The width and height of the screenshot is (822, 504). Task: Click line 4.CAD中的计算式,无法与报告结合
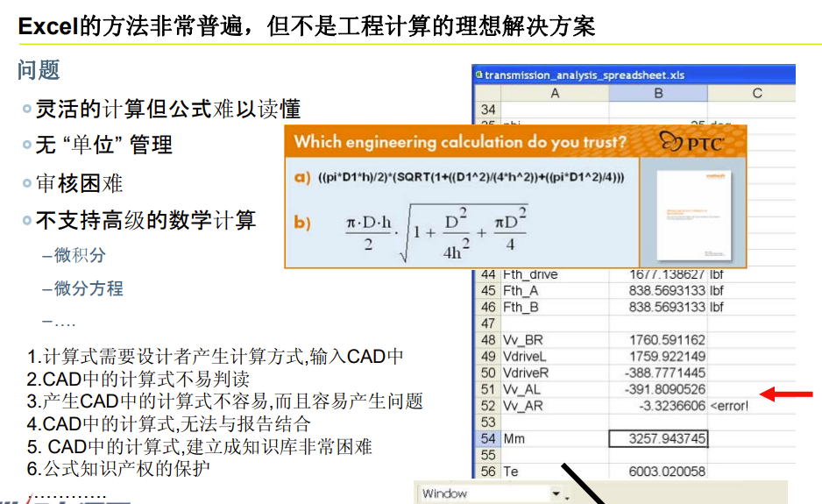tap(169, 423)
